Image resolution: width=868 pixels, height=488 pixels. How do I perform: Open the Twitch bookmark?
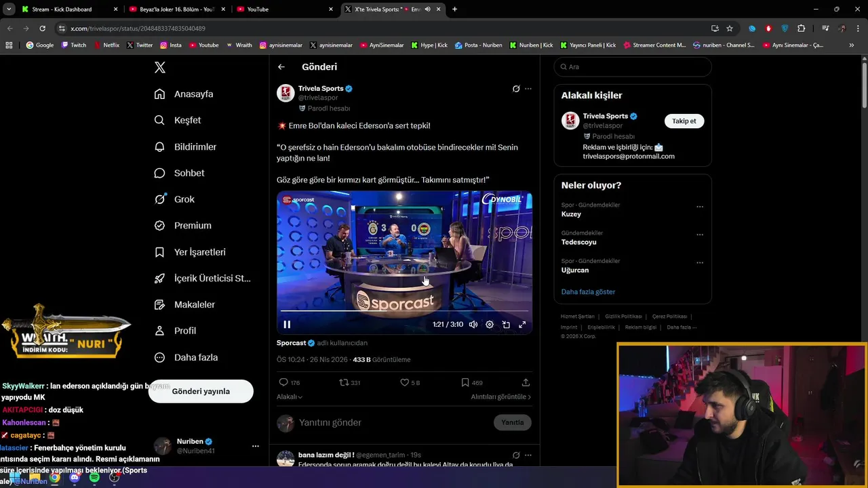pyautogui.click(x=74, y=45)
